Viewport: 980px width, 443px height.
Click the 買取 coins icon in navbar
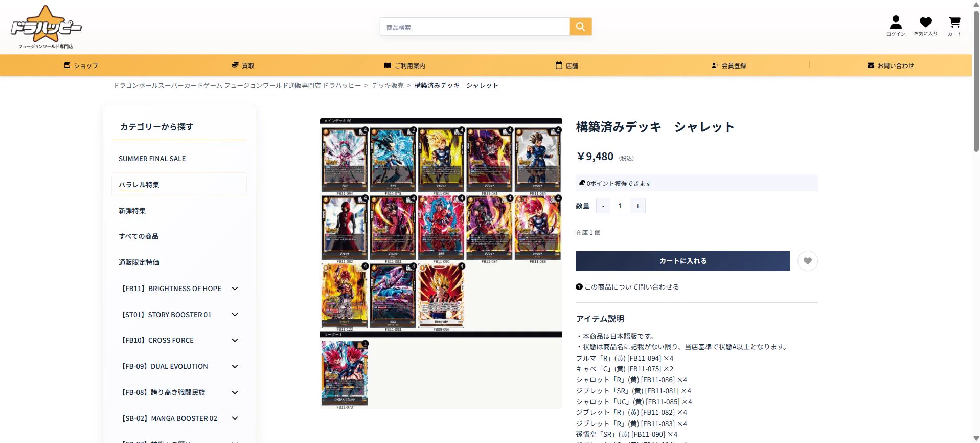(235, 65)
